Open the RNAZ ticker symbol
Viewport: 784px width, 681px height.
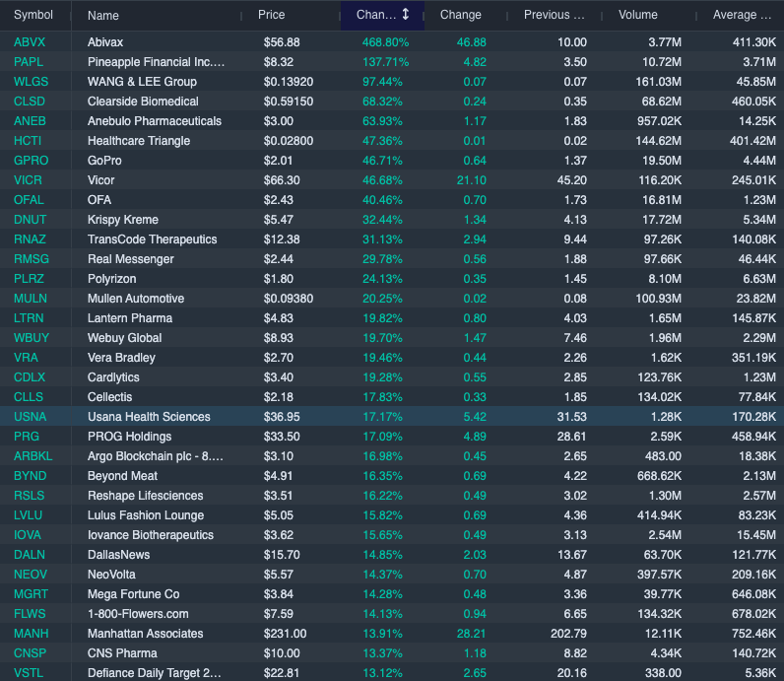point(30,239)
